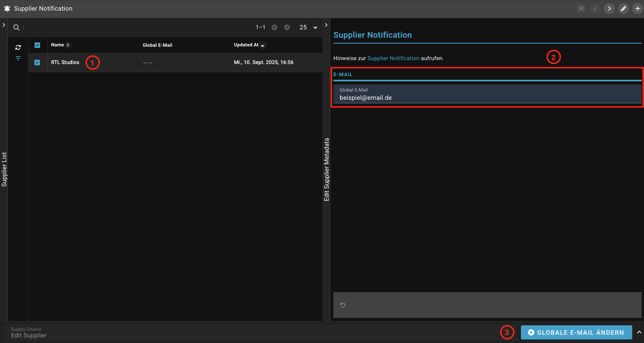Click the search magnifier icon

pos(17,28)
